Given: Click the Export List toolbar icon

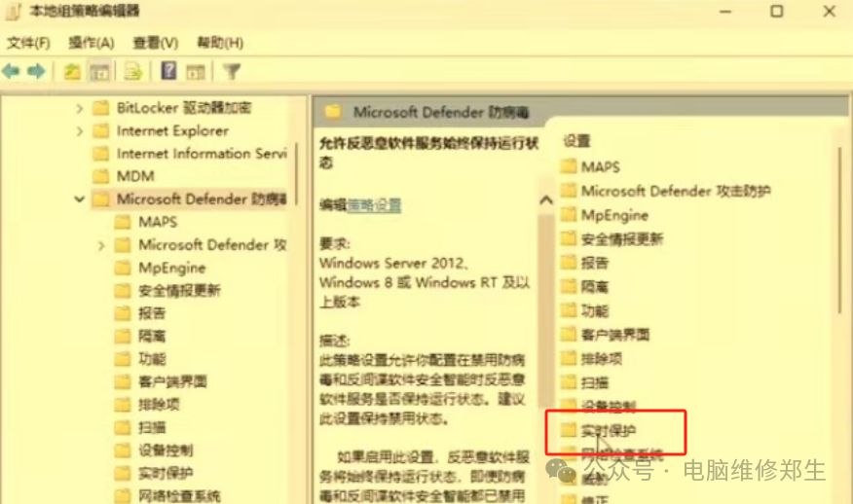Looking at the screenshot, I should [132, 72].
